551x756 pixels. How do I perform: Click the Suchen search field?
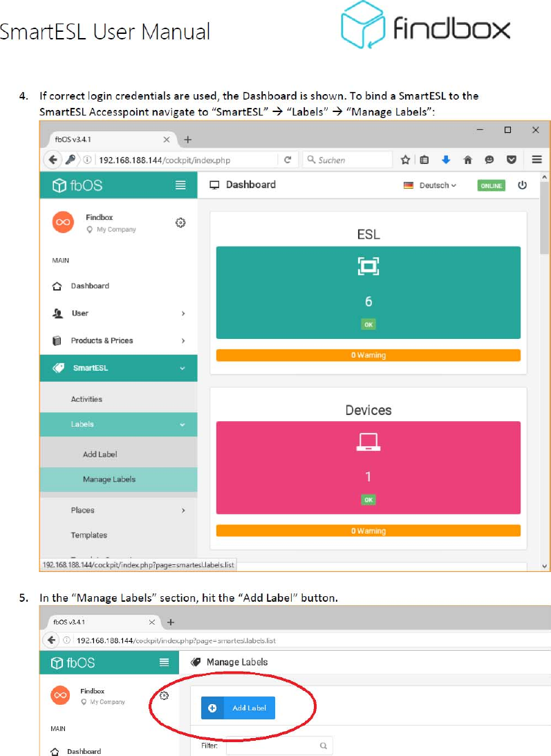(x=347, y=160)
